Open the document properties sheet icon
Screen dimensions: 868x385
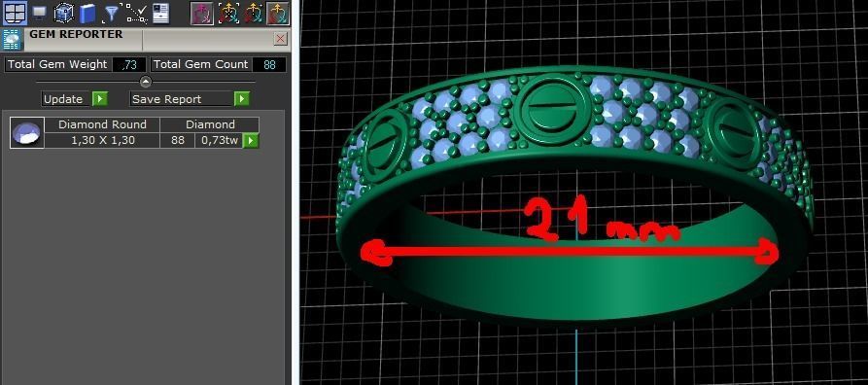(x=160, y=14)
